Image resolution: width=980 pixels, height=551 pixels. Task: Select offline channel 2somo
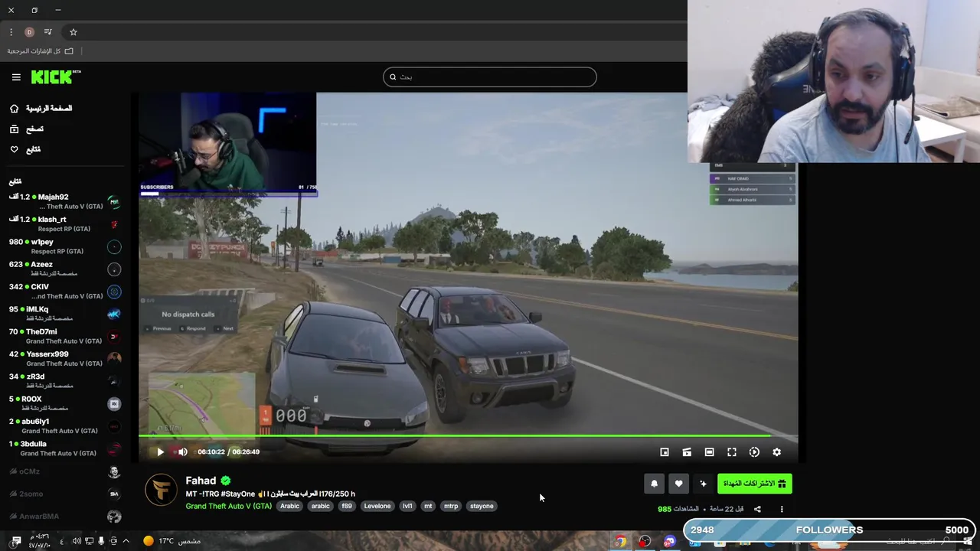pos(64,494)
